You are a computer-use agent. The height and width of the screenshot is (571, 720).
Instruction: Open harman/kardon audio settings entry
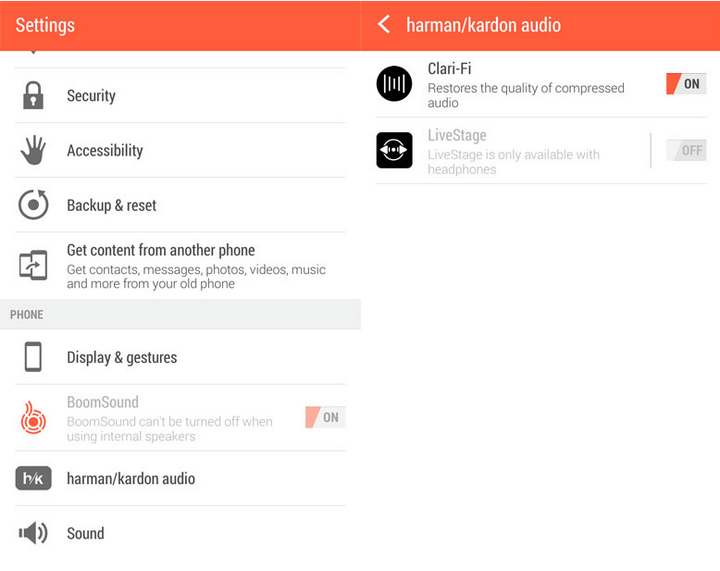tap(180, 478)
